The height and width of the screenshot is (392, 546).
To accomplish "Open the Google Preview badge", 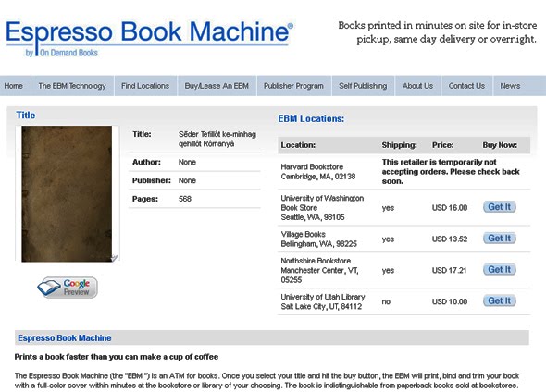I will (x=68, y=288).
